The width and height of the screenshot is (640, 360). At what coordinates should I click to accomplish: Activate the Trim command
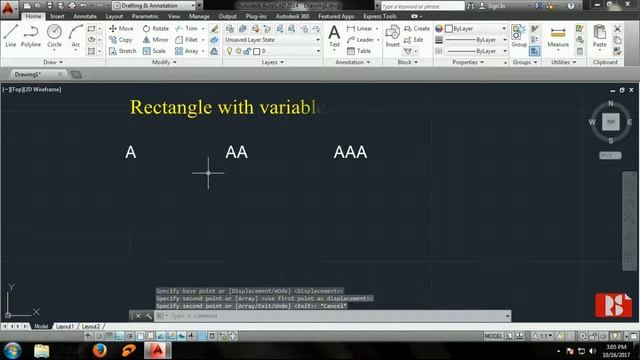click(186, 29)
